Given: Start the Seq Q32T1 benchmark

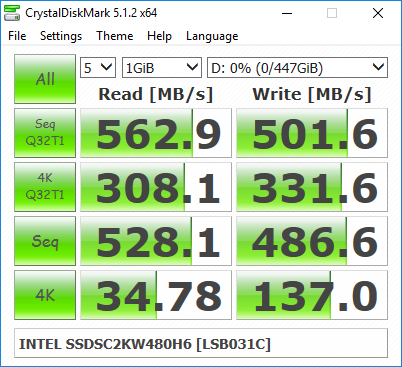Looking at the screenshot, I should pos(45,133).
